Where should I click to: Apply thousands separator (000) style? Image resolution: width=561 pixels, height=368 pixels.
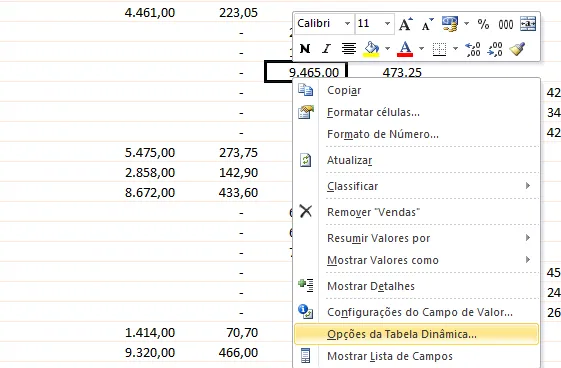(x=506, y=24)
